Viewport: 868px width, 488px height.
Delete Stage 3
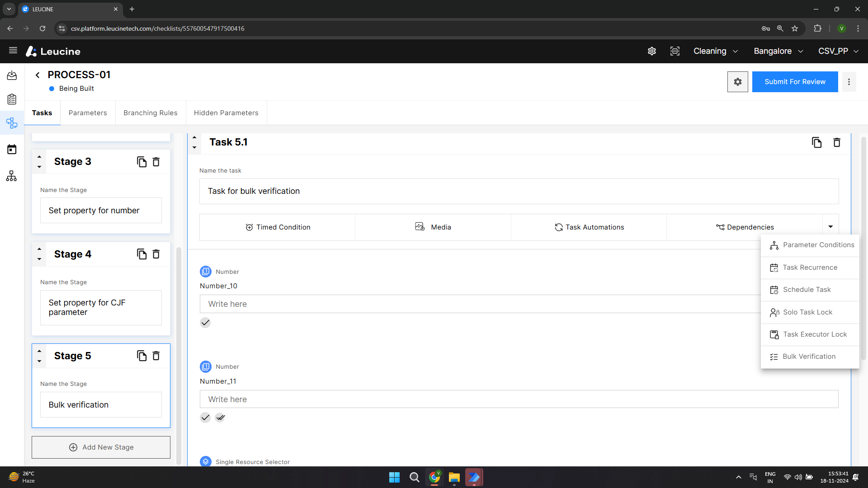coord(156,162)
